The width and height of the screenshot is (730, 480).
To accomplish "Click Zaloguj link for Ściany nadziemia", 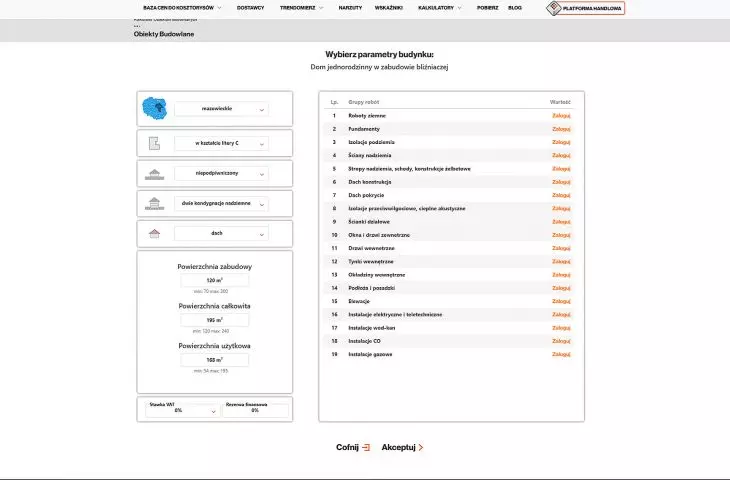I will point(561,155).
